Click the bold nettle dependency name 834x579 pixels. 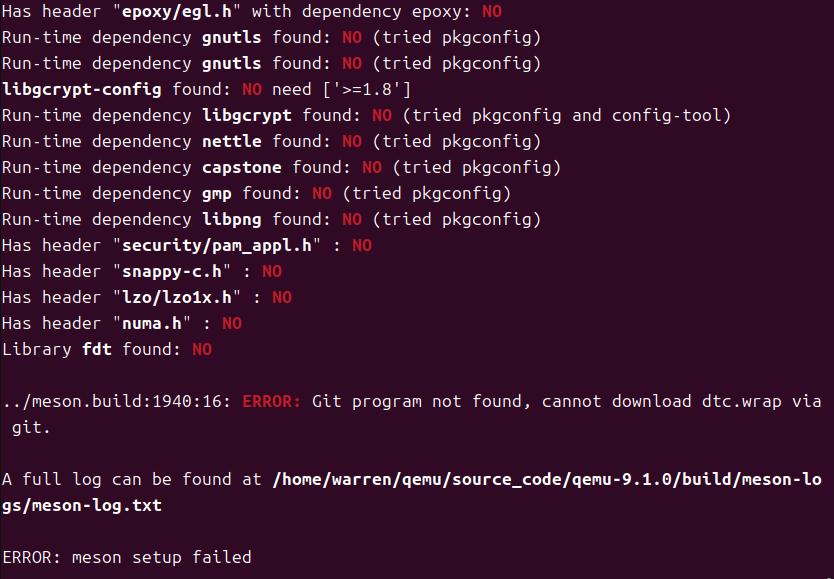tap(232, 141)
